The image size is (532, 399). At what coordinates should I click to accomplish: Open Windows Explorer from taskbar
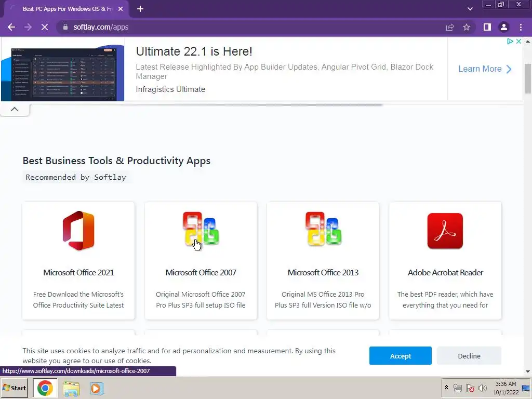click(71, 389)
